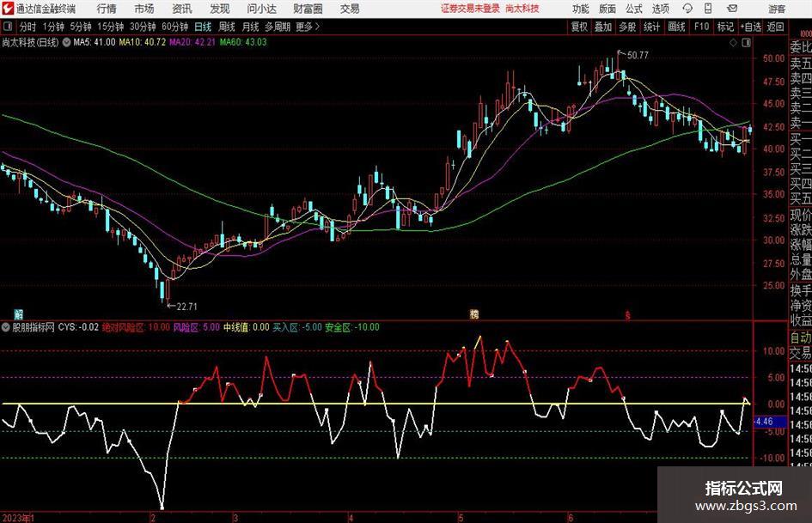The width and height of the screenshot is (812, 523).
Task: Open the 市场 menu
Action: click(x=144, y=9)
